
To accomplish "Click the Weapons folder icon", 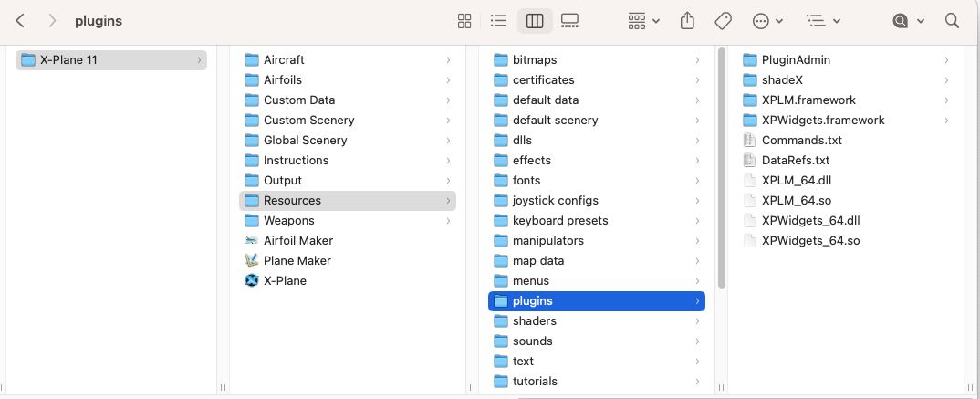I will tap(252, 220).
